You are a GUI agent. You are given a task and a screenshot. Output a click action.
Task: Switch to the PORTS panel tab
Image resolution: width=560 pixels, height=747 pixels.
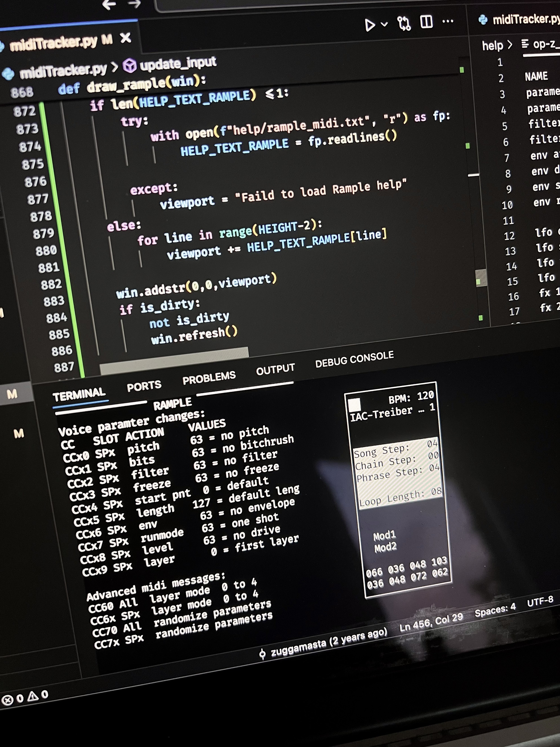tap(144, 386)
